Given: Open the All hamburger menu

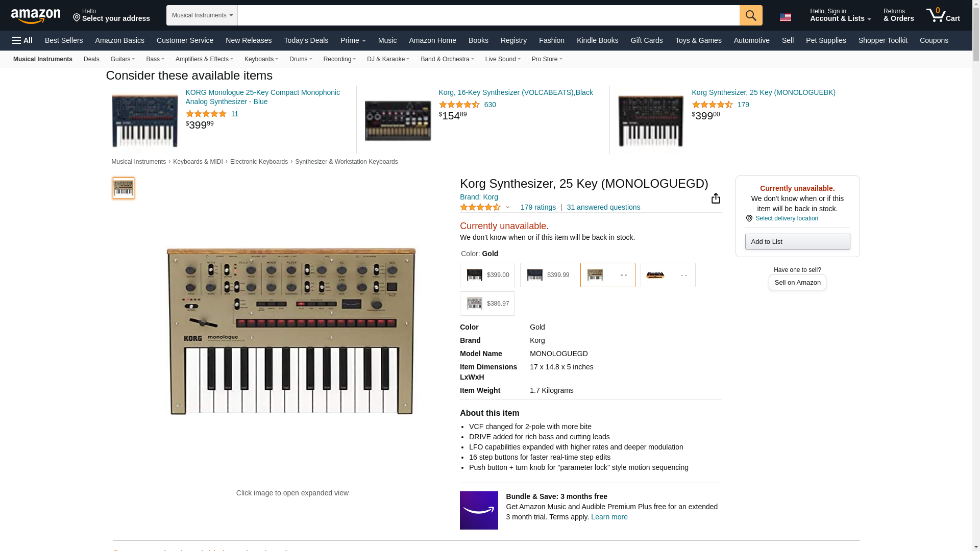Looking at the screenshot, I should pyautogui.click(x=22, y=40).
